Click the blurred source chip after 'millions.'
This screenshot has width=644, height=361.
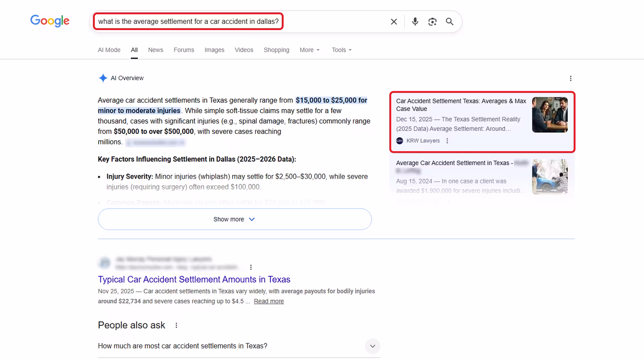pos(155,143)
